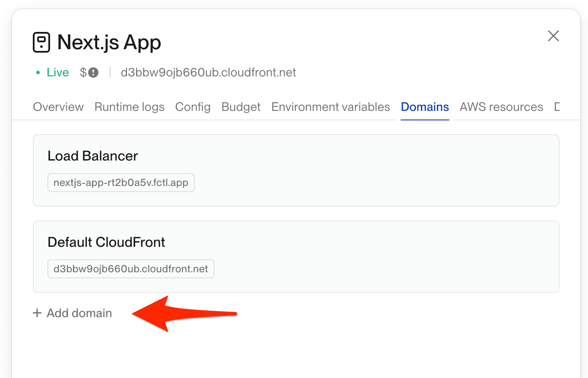Click the plus icon beside Add domain
This screenshot has height=378, width=588.
pyautogui.click(x=37, y=313)
